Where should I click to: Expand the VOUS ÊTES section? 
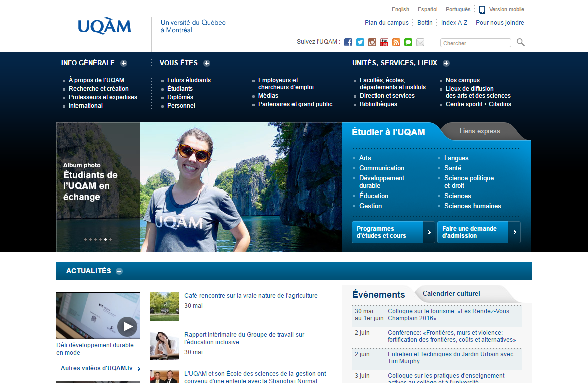[207, 63]
